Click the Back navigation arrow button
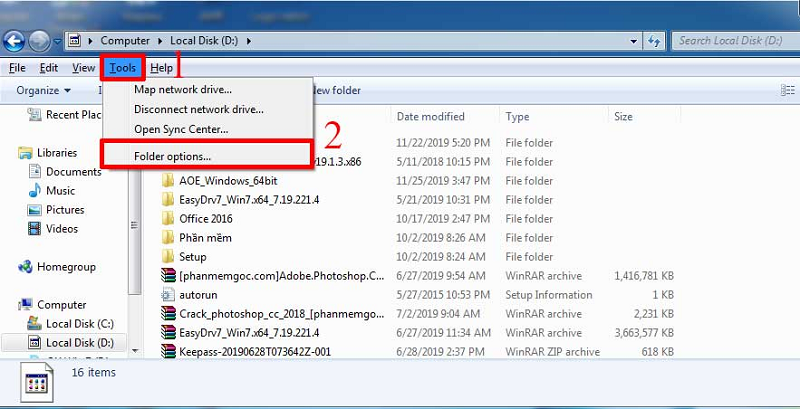 pos(14,41)
